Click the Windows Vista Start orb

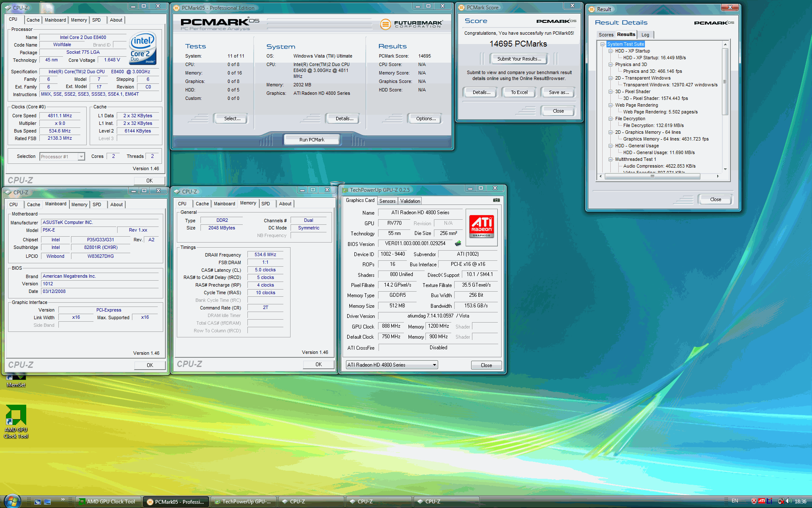tap(11, 501)
